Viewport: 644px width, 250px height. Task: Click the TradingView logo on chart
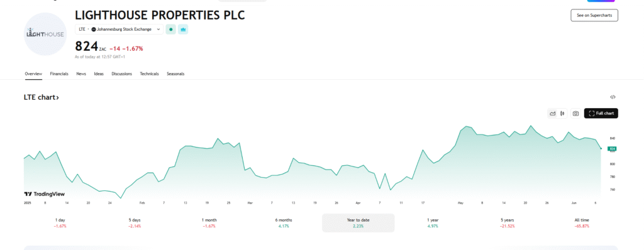pos(45,194)
